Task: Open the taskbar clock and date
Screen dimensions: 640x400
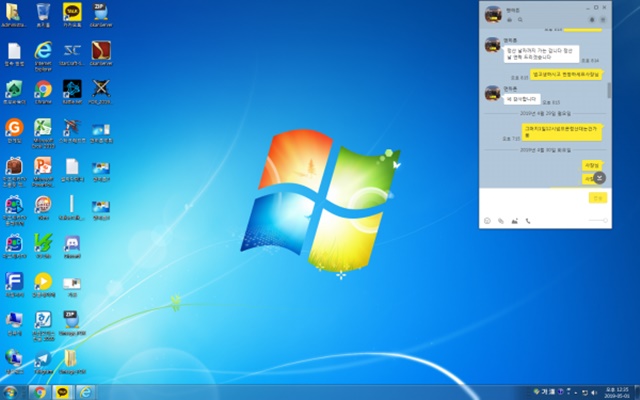Action: click(x=617, y=392)
